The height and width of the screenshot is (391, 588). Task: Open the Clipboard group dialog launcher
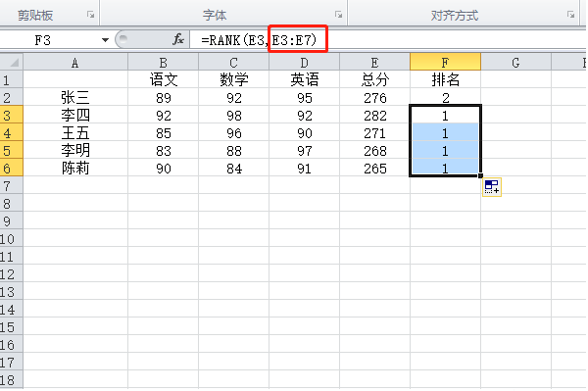(x=90, y=15)
